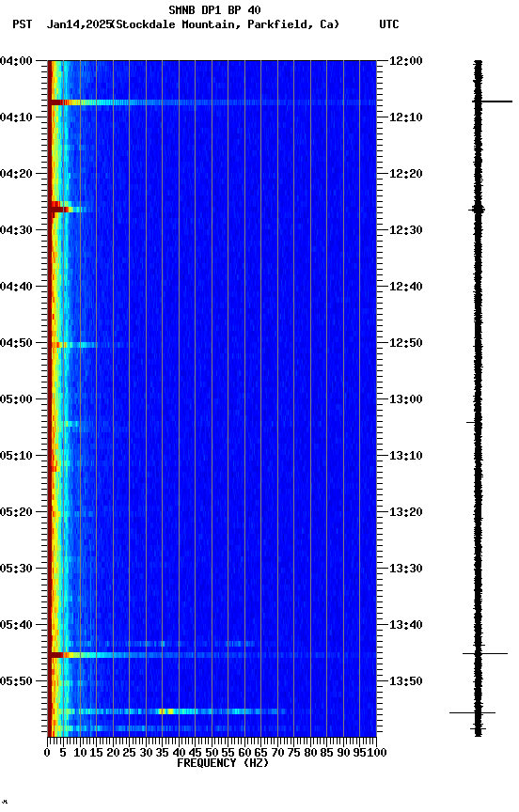
Task: Click the seismogram burst near 12:26 UTC
Action: [x=477, y=210]
